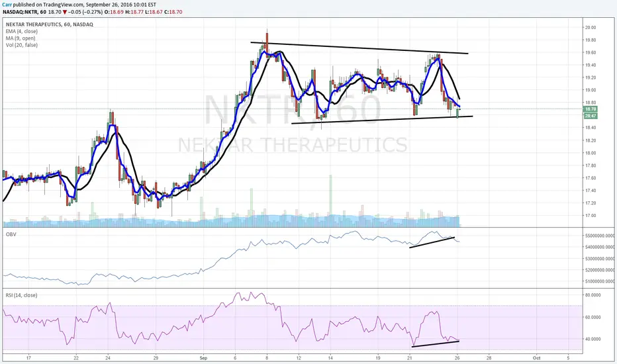Click the 40.0000 RSI axis label
The width and height of the screenshot is (617, 364).
click(x=593, y=339)
